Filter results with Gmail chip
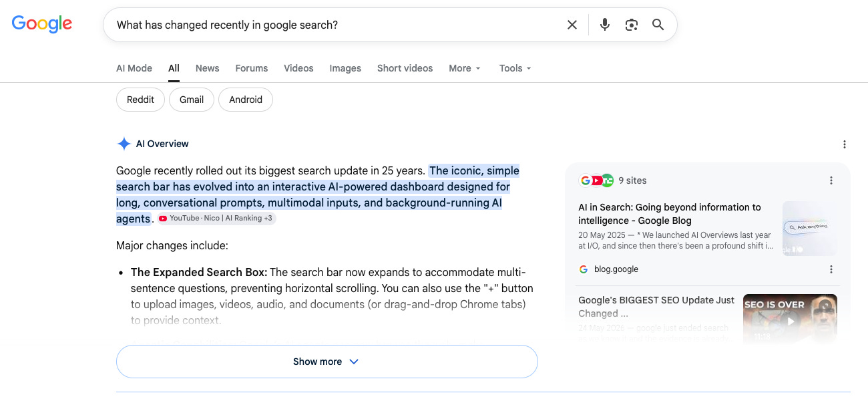The width and height of the screenshot is (868, 403). click(192, 100)
